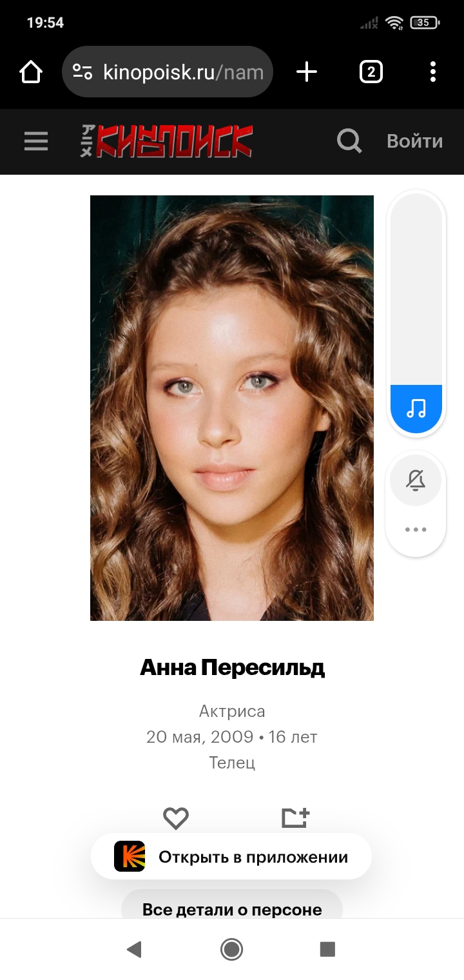Image resolution: width=464 pixels, height=980 pixels.
Task: Add person to a folder
Action: (x=296, y=818)
